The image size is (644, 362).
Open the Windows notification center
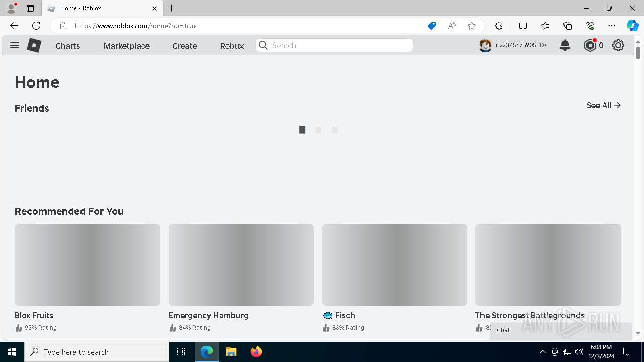(x=627, y=352)
